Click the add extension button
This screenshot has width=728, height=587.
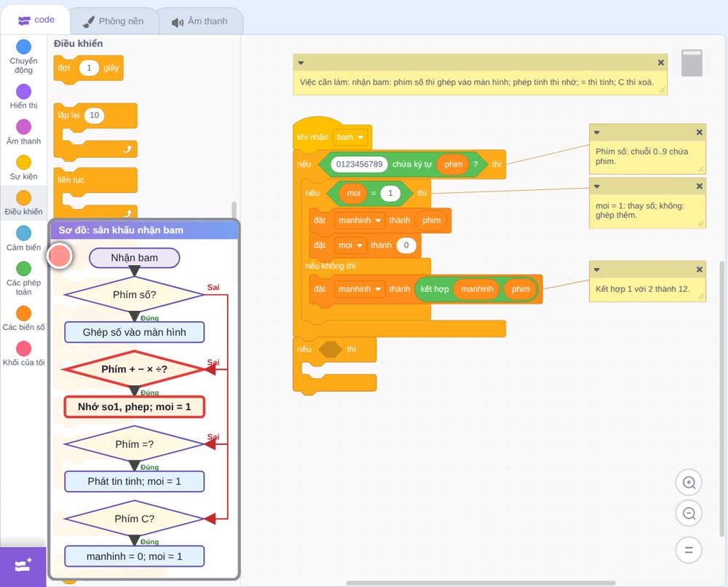click(x=23, y=566)
